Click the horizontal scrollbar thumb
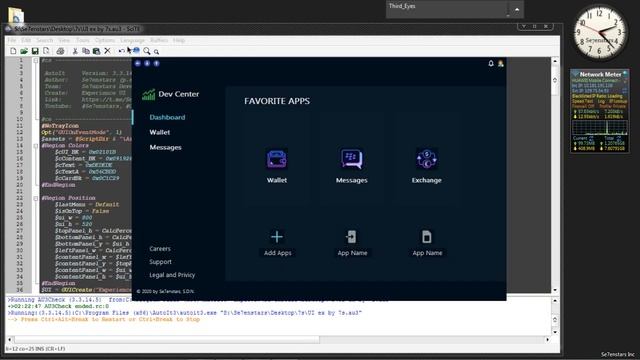The width and height of the screenshot is (640, 360). [167, 340]
